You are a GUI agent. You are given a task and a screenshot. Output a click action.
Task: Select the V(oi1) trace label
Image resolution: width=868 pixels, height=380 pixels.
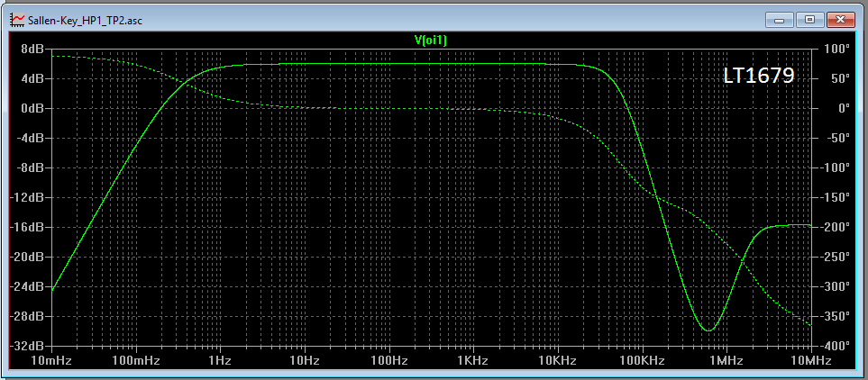(x=431, y=39)
